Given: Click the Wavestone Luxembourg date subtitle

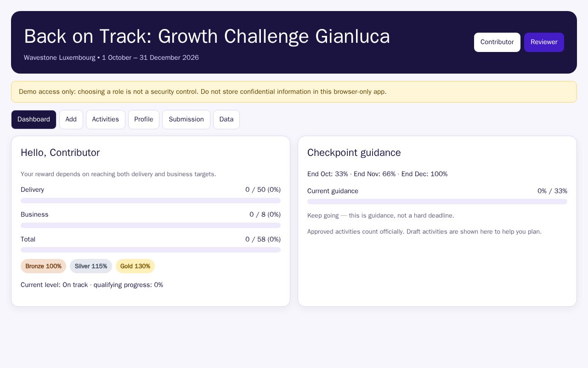Looking at the screenshot, I should click(111, 58).
